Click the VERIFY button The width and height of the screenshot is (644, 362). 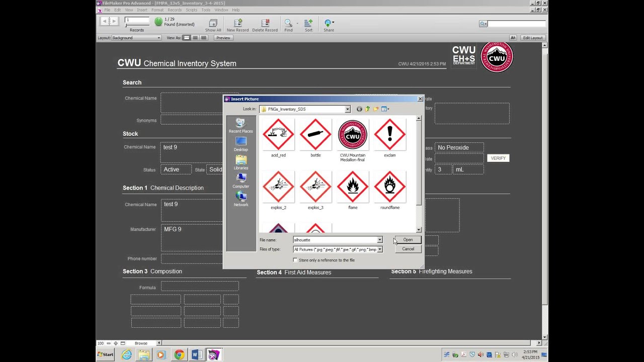(498, 158)
